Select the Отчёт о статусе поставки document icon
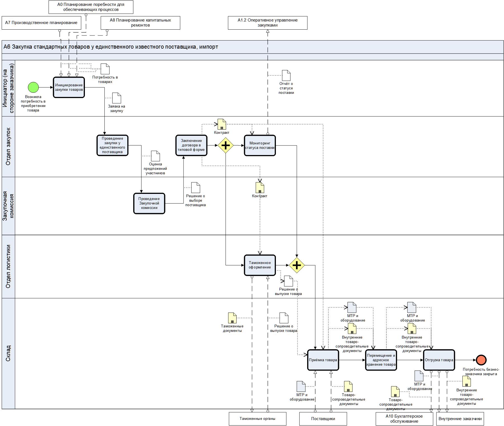Viewport: 504px width, 426px height. [286, 75]
